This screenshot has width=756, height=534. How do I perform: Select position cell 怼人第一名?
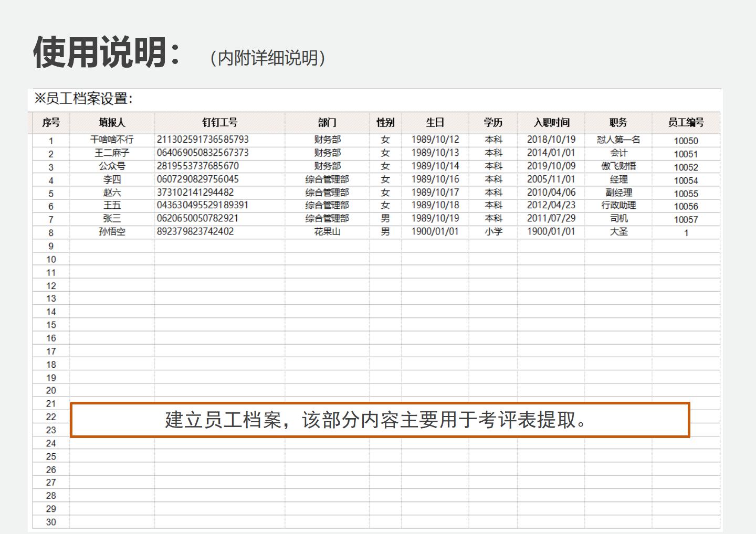(x=618, y=140)
